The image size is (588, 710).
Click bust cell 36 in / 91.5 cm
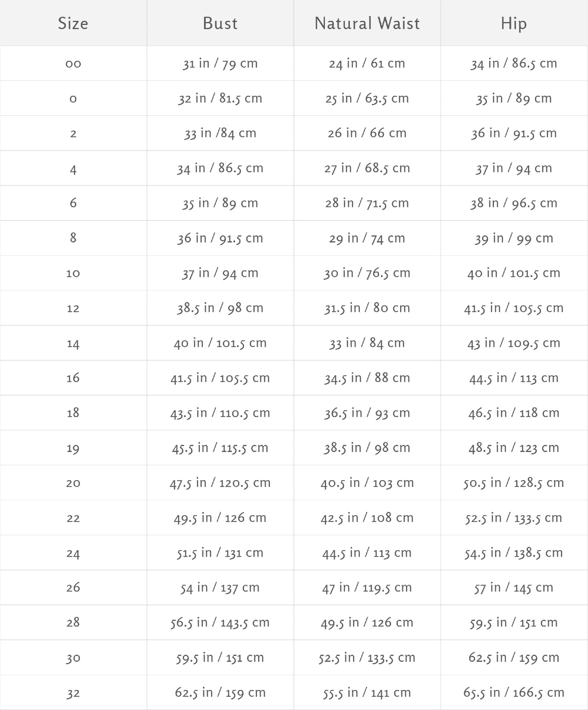[220, 238]
